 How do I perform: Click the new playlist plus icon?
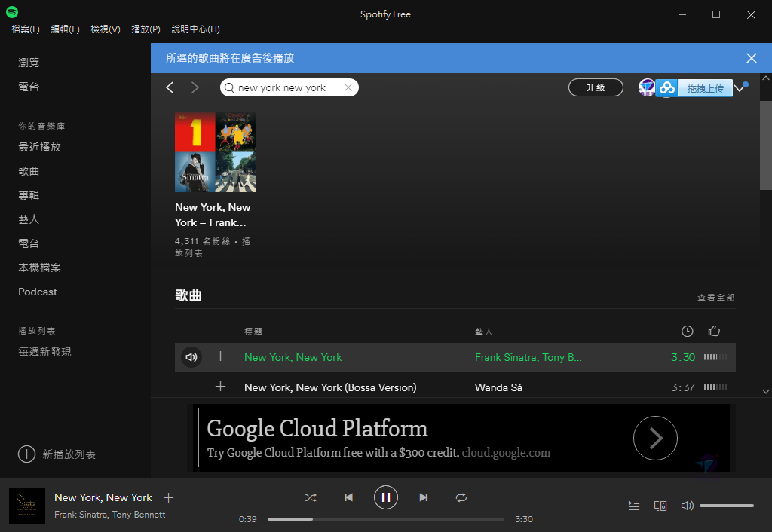[26, 454]
